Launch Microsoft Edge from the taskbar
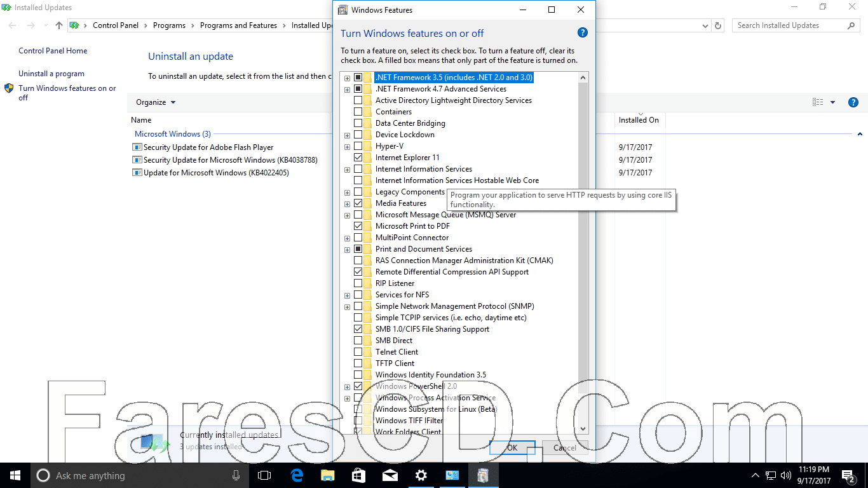868x488 pixels. pyautogui.click(x=297, y=475)
